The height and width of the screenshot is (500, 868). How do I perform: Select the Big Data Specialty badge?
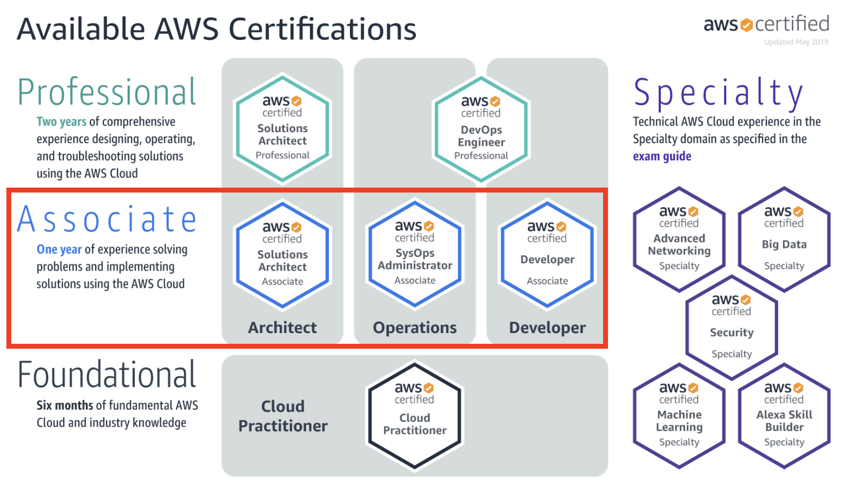[x=784, y=239]
